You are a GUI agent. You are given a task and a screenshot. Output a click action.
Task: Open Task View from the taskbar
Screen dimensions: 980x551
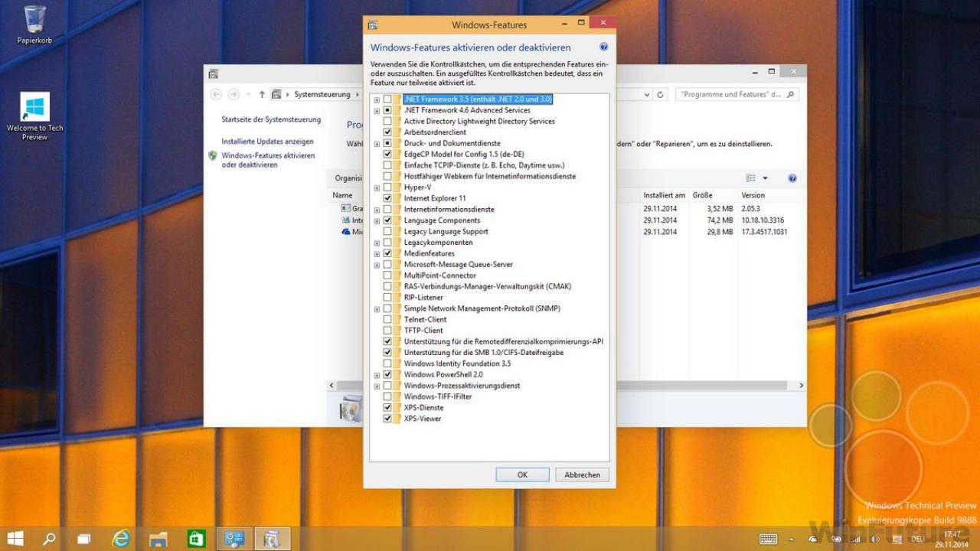coord(84,539)
